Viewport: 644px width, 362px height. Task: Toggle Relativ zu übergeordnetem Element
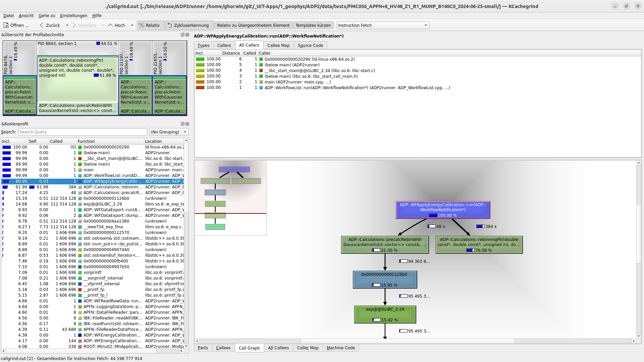click(253, 25)
